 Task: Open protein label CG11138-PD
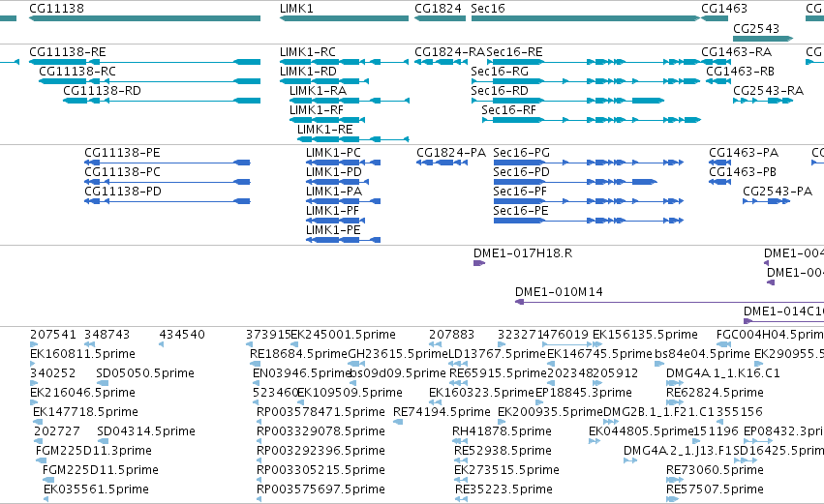coord(123,192)
